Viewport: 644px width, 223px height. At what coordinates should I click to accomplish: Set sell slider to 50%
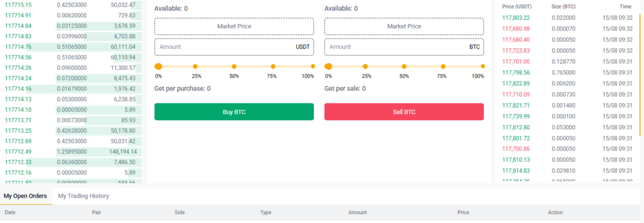click(404, 67)
